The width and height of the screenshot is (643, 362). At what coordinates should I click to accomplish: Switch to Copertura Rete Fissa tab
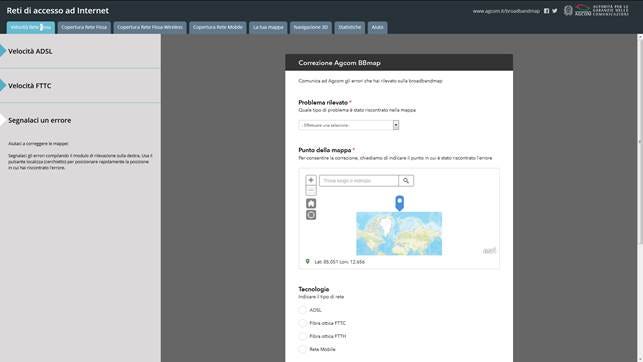[x=84, y=27]
